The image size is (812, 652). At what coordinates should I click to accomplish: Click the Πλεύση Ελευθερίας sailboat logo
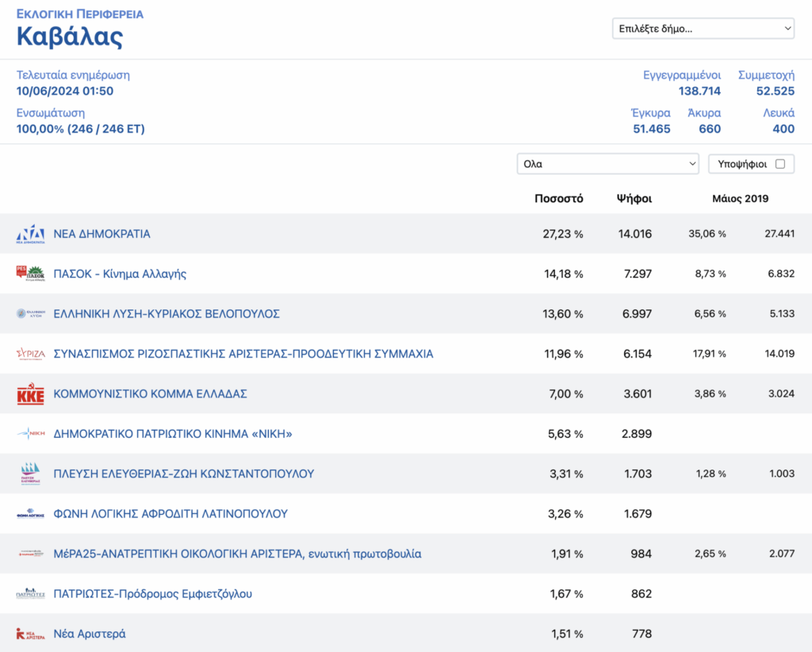(31, 474)
